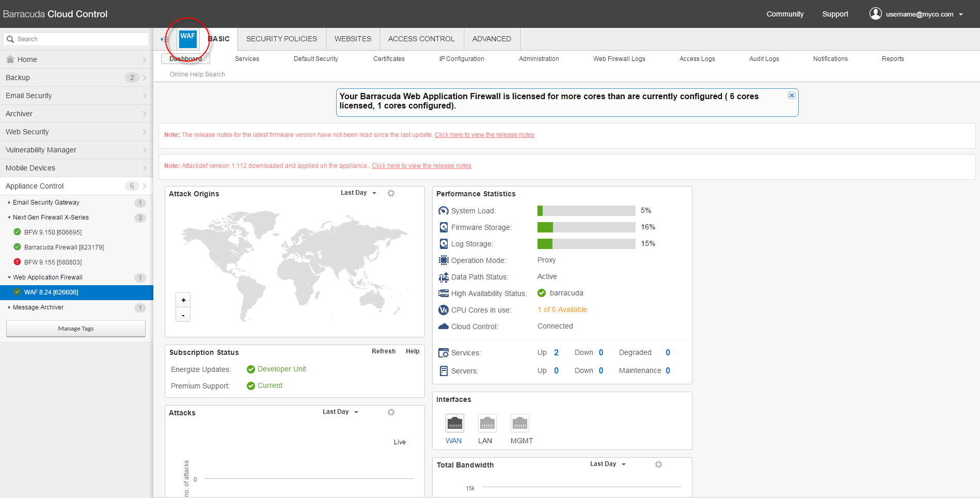Open the Total Bandwidth Last Day dropdown
The height and width of the screenshot is (498, 980).
[x=608, y=464]
